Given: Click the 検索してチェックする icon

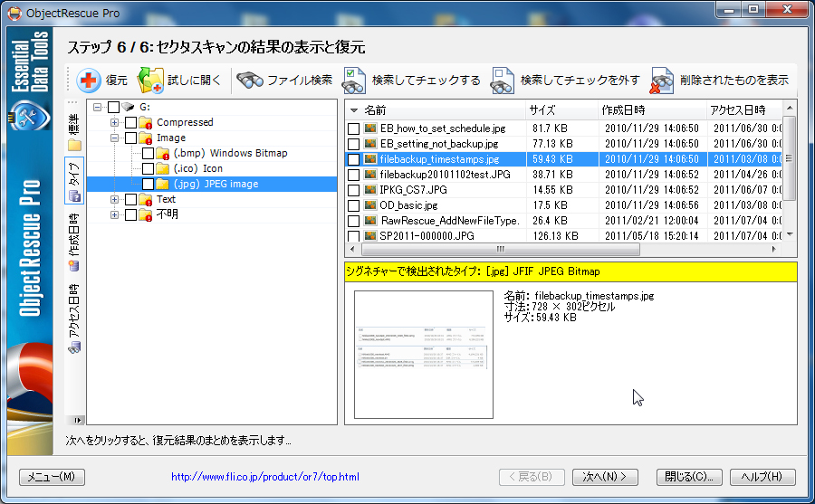Looking at the screenshot, I should pos(353,81).
